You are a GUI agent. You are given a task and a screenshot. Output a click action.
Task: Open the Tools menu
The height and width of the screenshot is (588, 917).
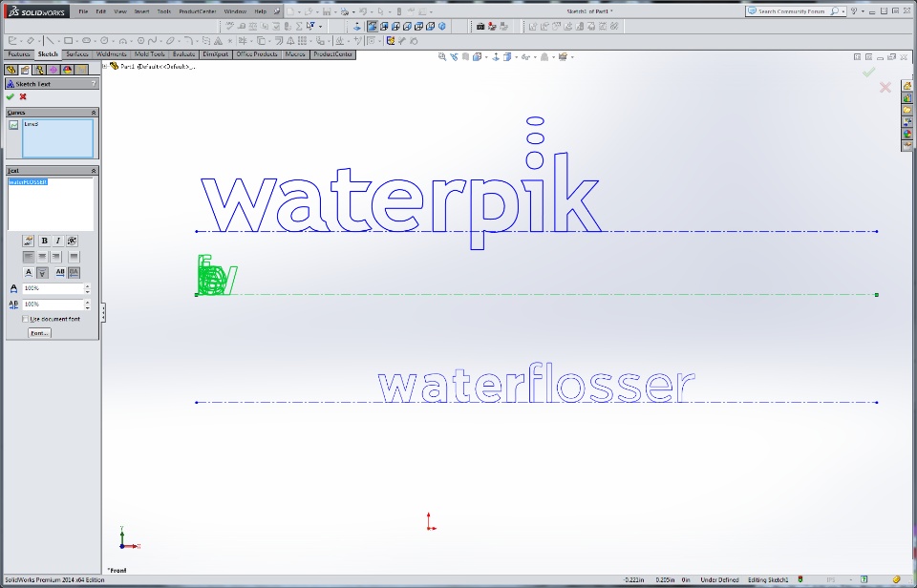tap(164, 11)
